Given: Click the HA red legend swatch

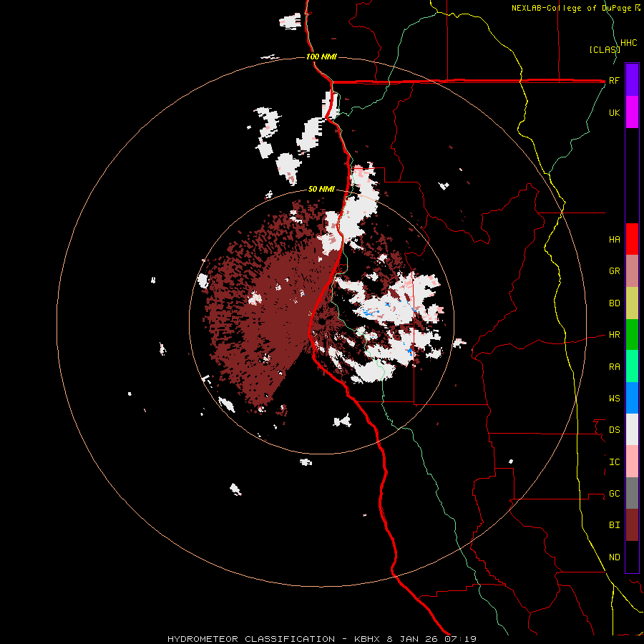Looking at the screenshot, I should pyautogui.click(x=632, y=239).
